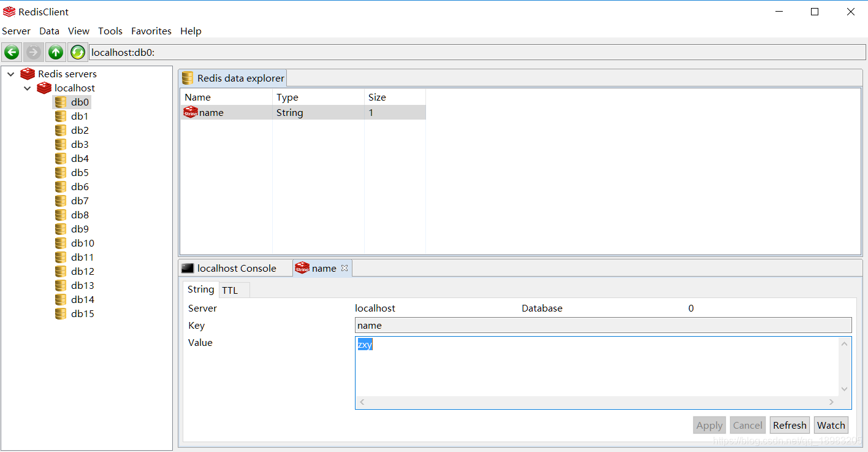Image resolution: width=868 pixels, height=452 pixels.
Task: Collapse the localhost server node
Action: coord(28,88)
